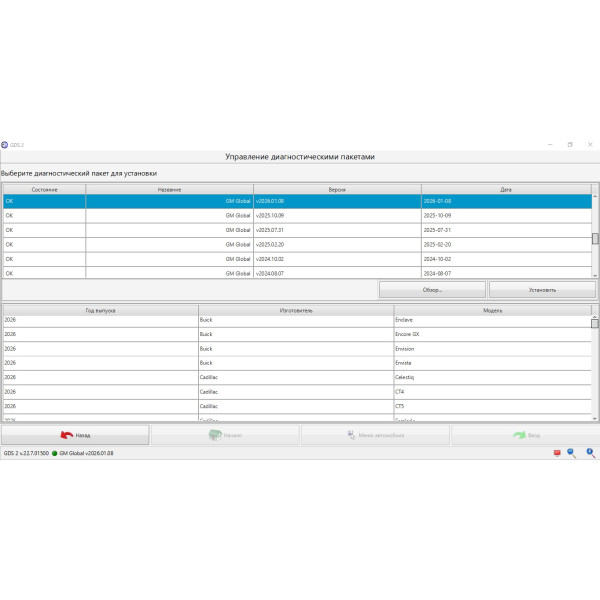Click the green GM Global status indicator

(x=55, y=453)
